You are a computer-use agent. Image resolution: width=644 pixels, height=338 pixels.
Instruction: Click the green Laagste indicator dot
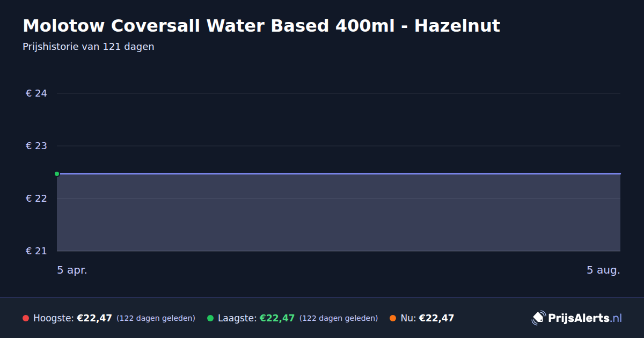[210, 318]
